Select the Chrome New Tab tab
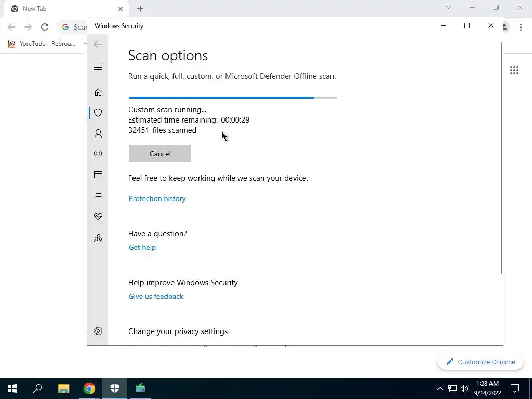Viewport: 532px width, 399px height. (66, 9)
